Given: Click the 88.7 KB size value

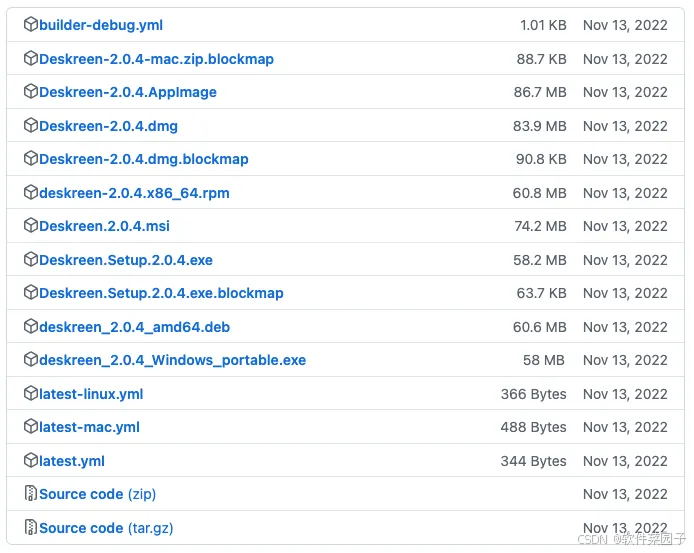Looking at the screenshot, I should pyautogui.click(x=541, y=59).
